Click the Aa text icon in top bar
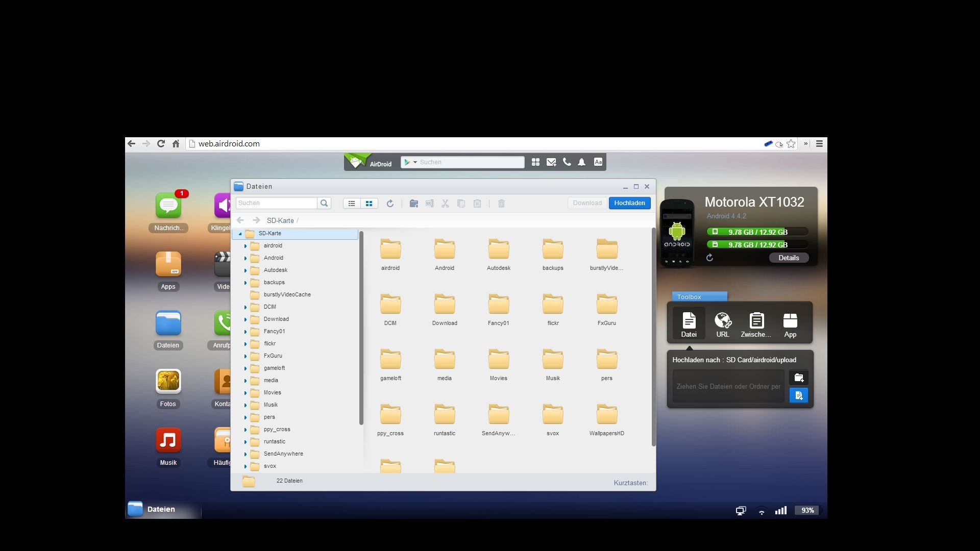This screenshot has height=551, width=980. (x=598, y=162)
